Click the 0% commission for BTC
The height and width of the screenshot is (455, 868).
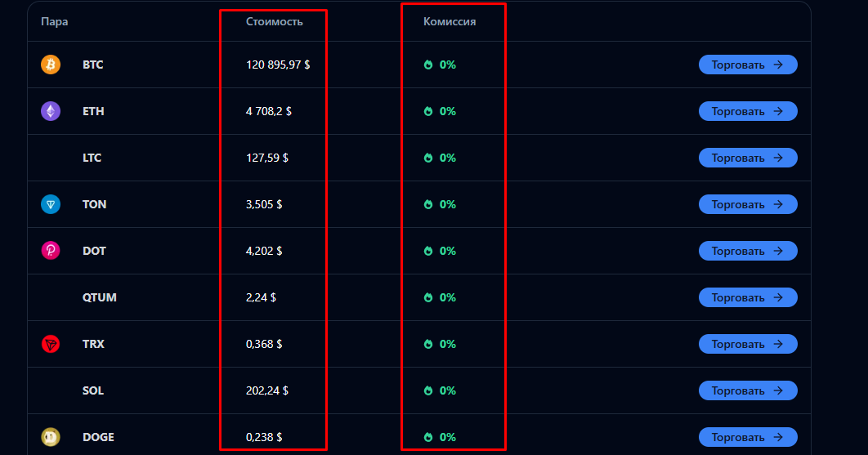click(448, 65)
